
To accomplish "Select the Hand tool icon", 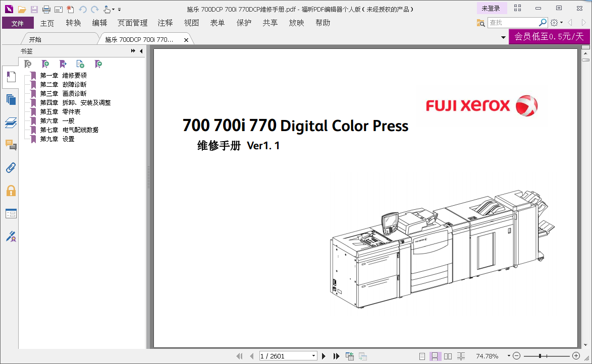I will pos(107,10).
